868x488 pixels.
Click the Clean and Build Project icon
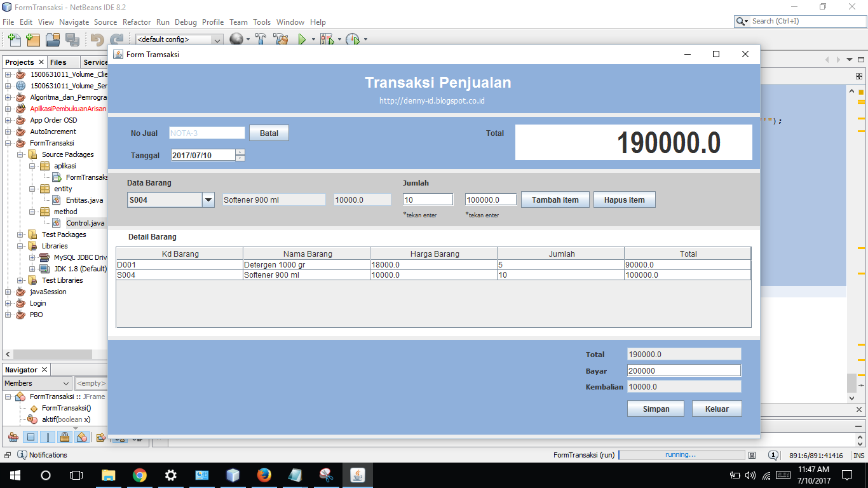pos(280,39)
